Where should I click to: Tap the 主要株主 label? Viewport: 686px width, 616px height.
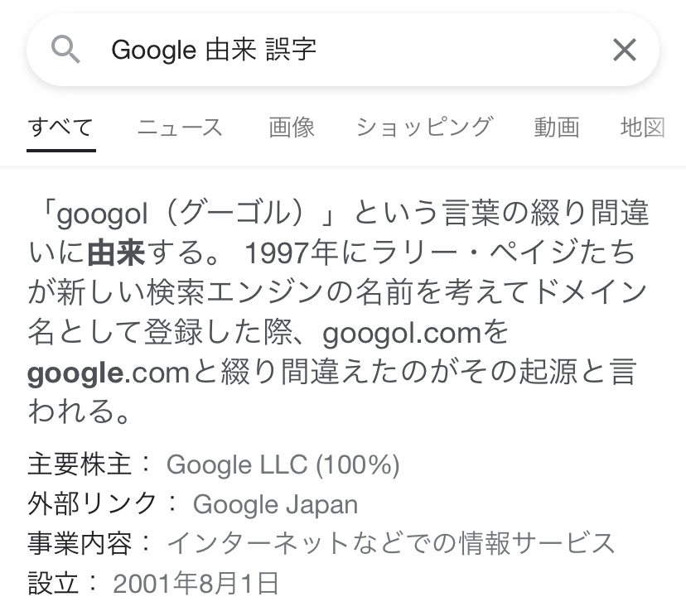pyautogui.click(x=80, y=465)
